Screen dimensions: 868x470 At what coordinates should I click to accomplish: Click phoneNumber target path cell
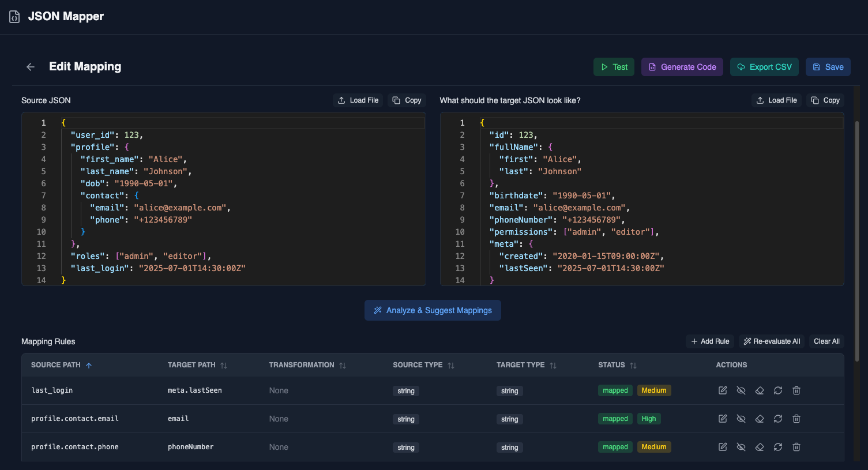[191, 447]
